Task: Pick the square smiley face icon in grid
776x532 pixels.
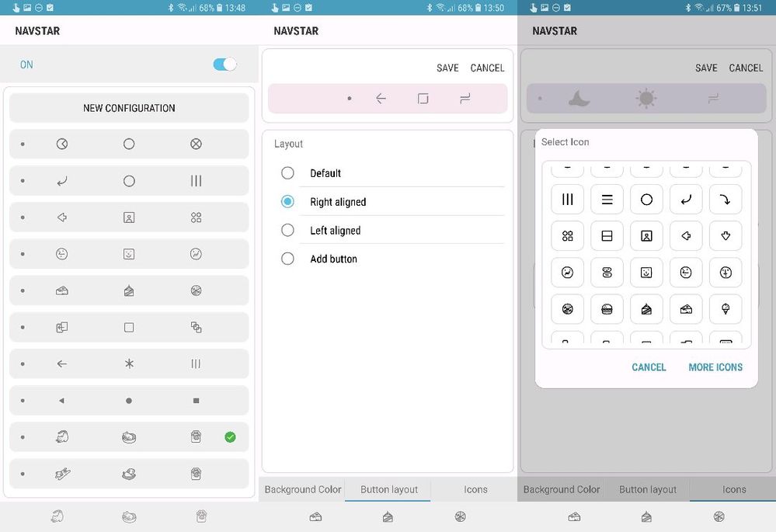Action: coord(646,273)
